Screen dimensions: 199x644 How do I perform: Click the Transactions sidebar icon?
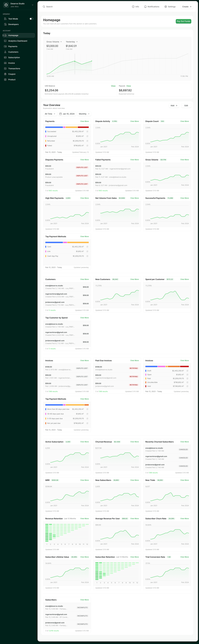click(5, 69)
